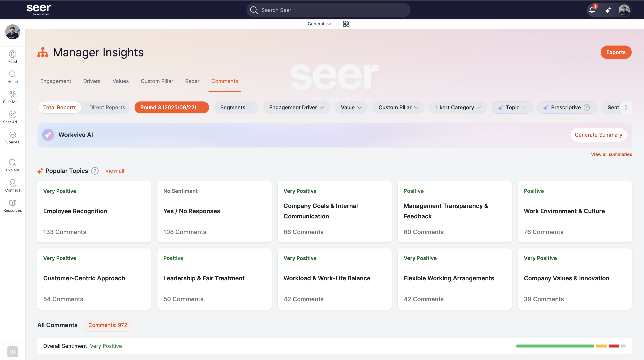This screenshot has width=644, height=360.
Task: Click the Search Seer field
Action: pyautogui.click(x=328, y=10)
